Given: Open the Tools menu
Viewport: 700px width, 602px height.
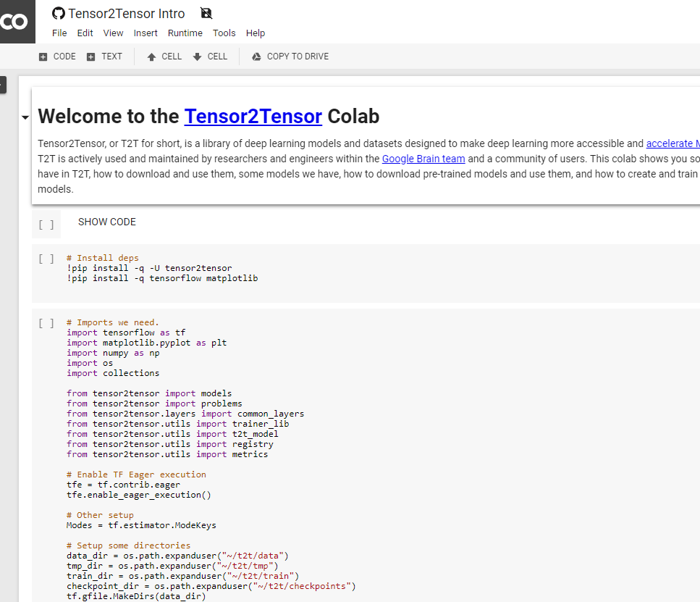Looking at the screenshot, I should (224, 33).
